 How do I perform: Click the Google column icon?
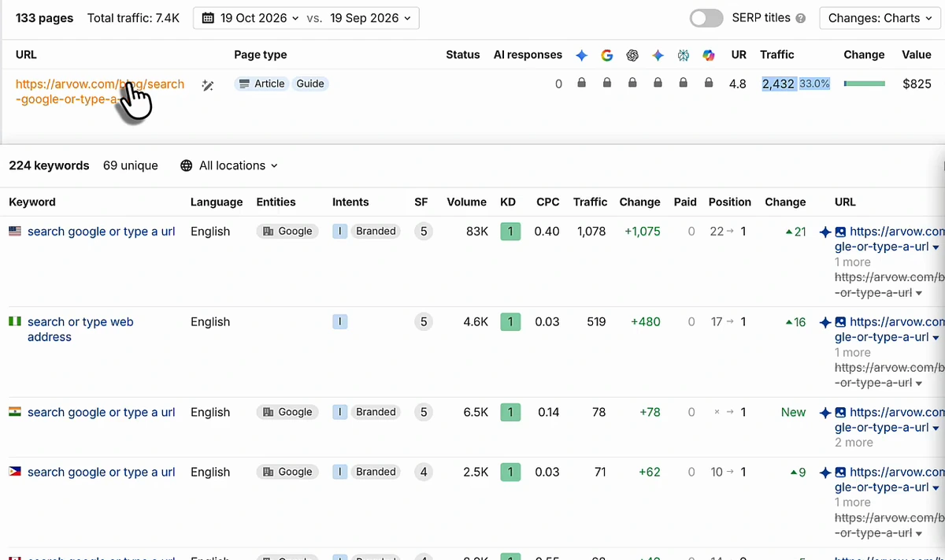coord(606,55)
